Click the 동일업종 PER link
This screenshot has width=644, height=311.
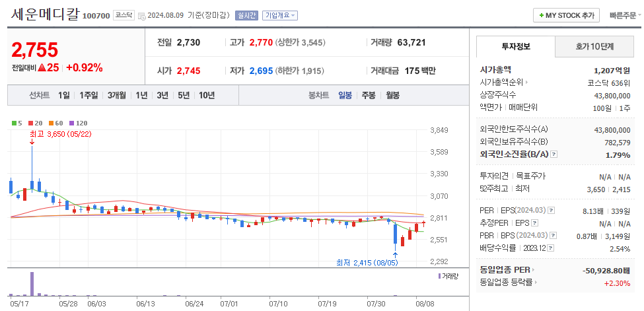pyautogui.click(x=505, y=270)
